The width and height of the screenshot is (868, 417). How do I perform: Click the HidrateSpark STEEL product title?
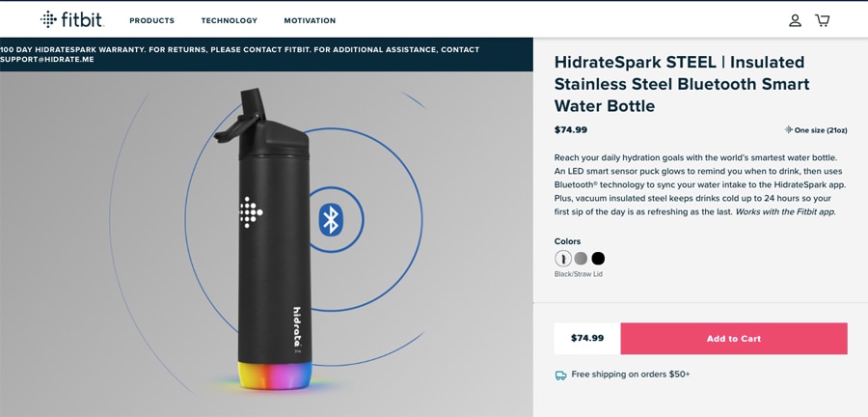pyautogui.click(x=680, y=84)
